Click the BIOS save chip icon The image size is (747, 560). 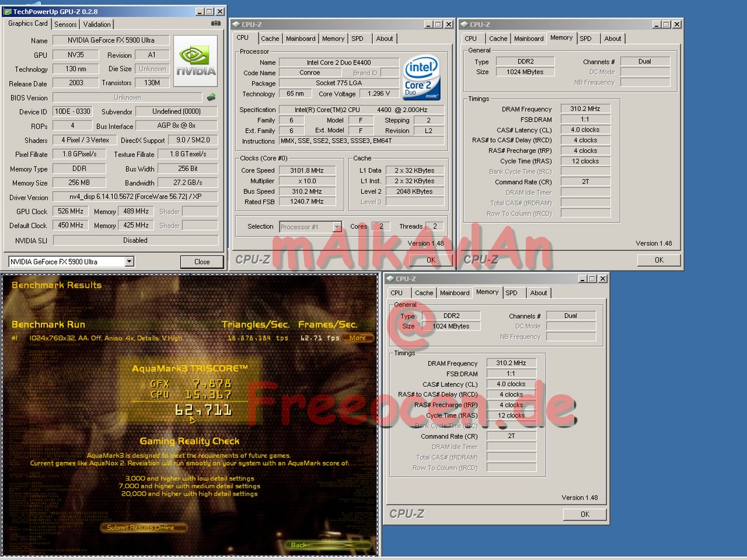pyautogui.click(x=211, y=98)
